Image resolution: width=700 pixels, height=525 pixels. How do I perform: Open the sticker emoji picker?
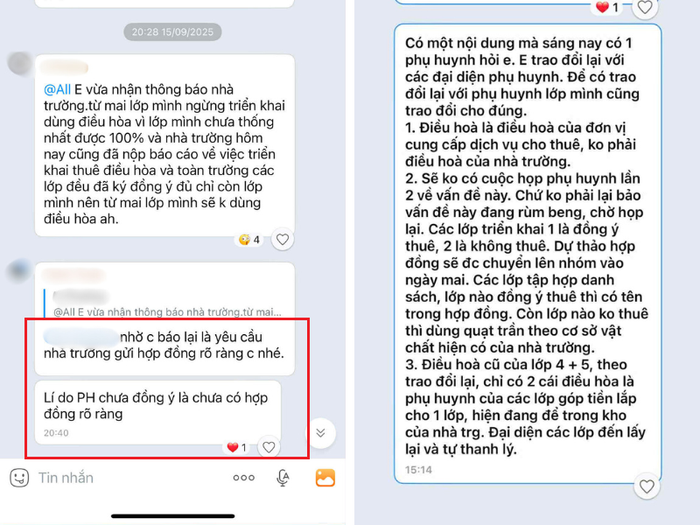tap(20, 478)
